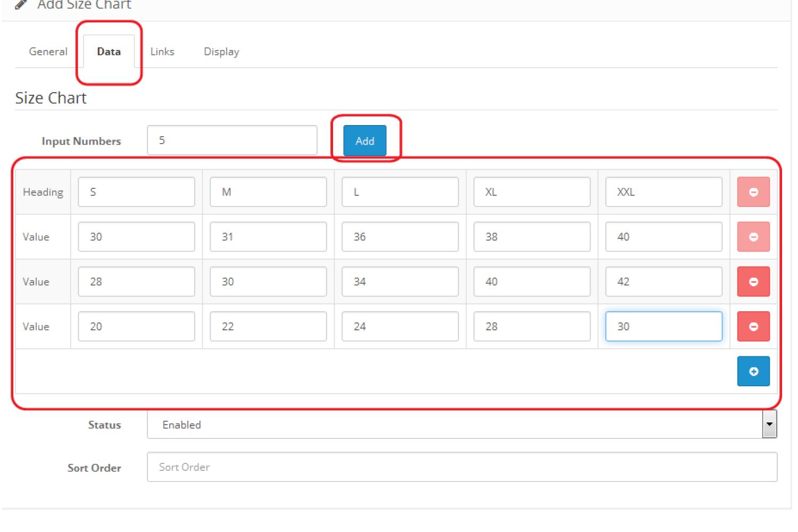Image resolution: width=798 pixels, height=532 pixels.
Task: Switch to the General tab
Action: click(x=48, y=51)
